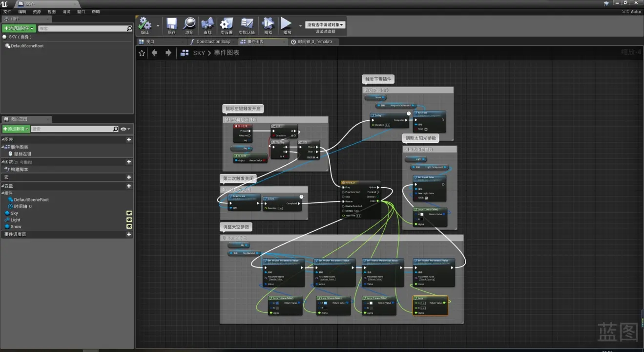Toggle the eye icon on the Snow variable
Viewport: 644px width, 352px height.
[129, 226]
